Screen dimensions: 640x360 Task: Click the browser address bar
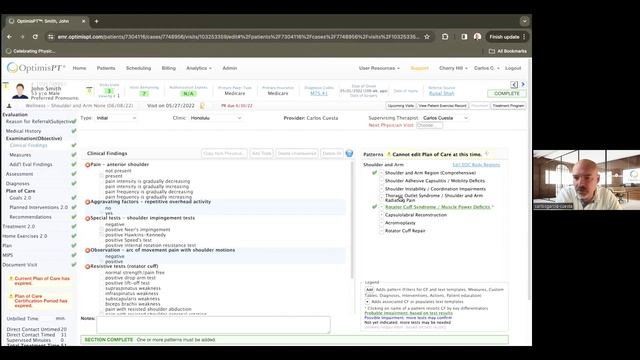coord(238,37)
